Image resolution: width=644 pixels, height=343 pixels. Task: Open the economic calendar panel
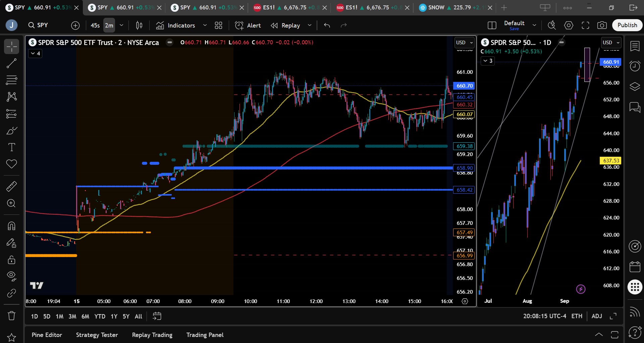click(x=635, y=267)
